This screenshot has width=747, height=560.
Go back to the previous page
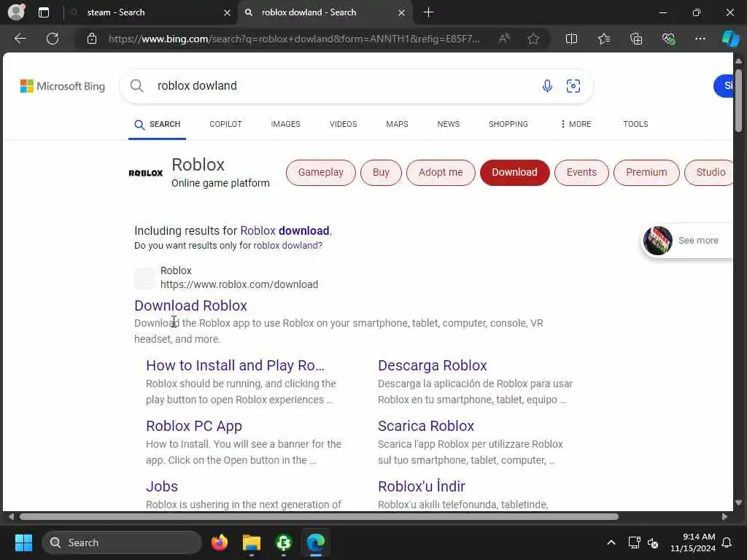20,39
